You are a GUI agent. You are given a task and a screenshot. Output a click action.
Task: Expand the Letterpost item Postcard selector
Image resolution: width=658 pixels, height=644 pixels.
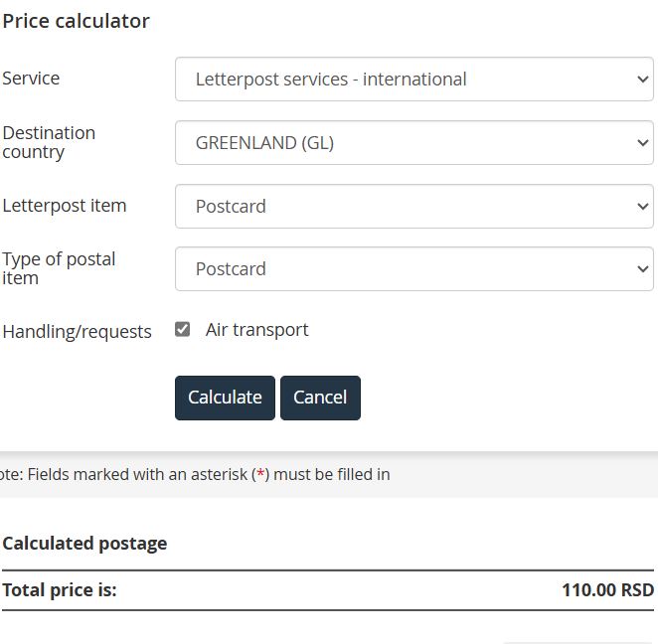pos(414,207)
